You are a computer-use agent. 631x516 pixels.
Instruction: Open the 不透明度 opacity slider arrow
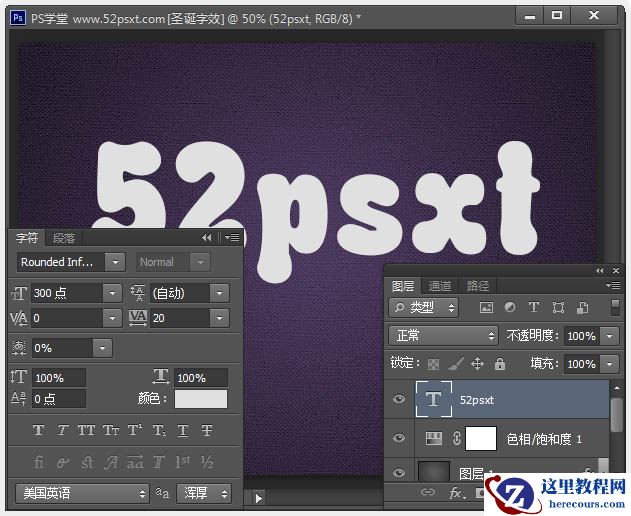[x=610, y=336]
